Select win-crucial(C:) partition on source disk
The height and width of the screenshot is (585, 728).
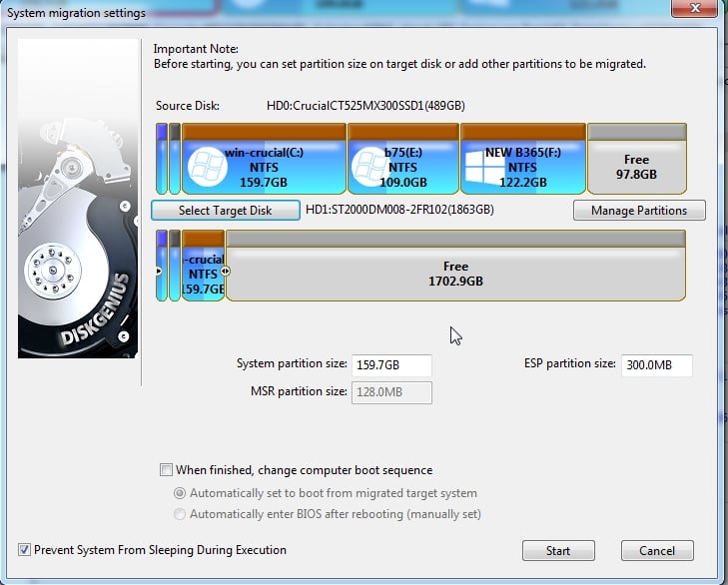click(264, 159)
